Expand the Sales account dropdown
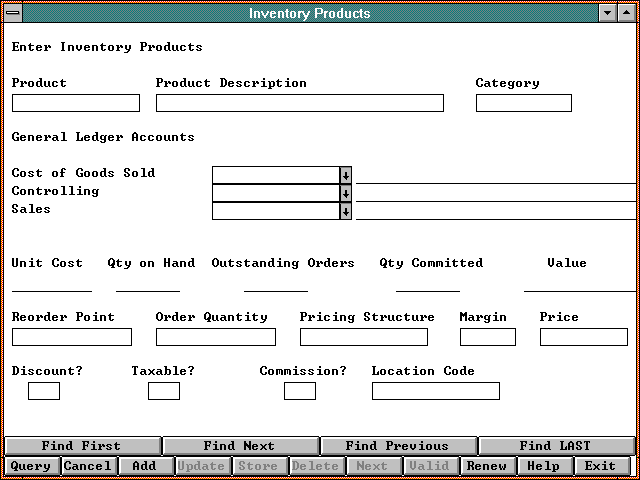The image size is (640, 480). coord(346,211)
